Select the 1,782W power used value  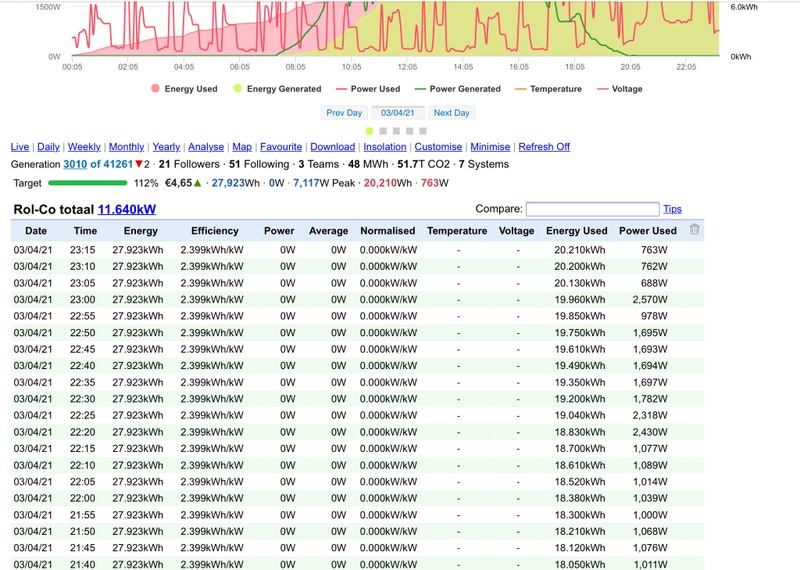tap(650, 399)
